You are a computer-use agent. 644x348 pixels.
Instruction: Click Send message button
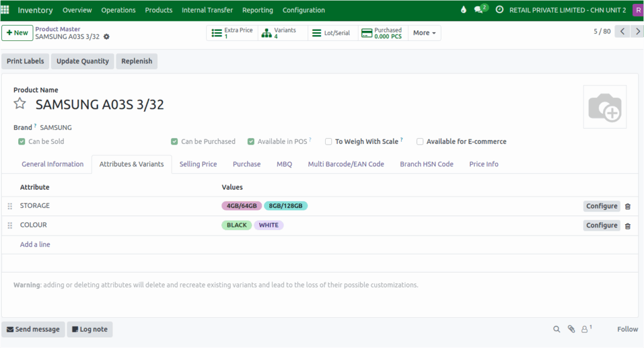coord(33,329)
